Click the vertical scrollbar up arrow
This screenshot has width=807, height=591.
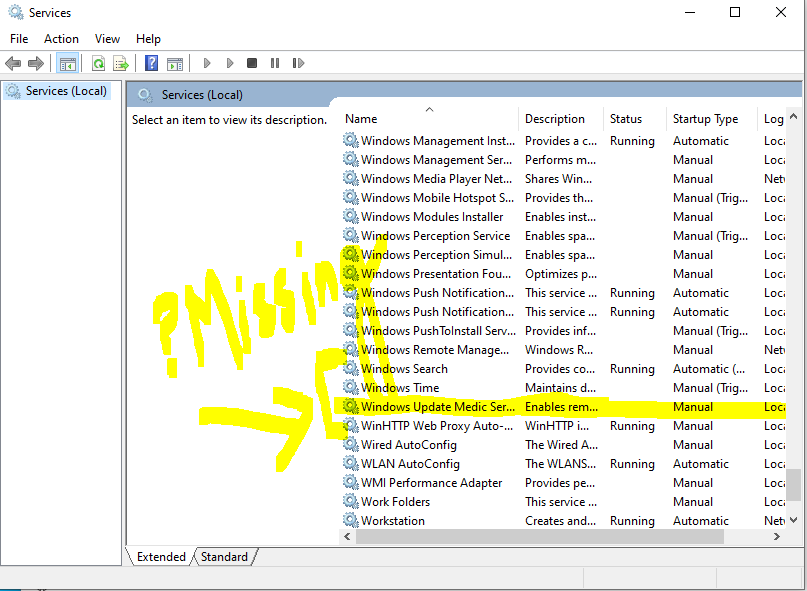(x=793, y=117)
